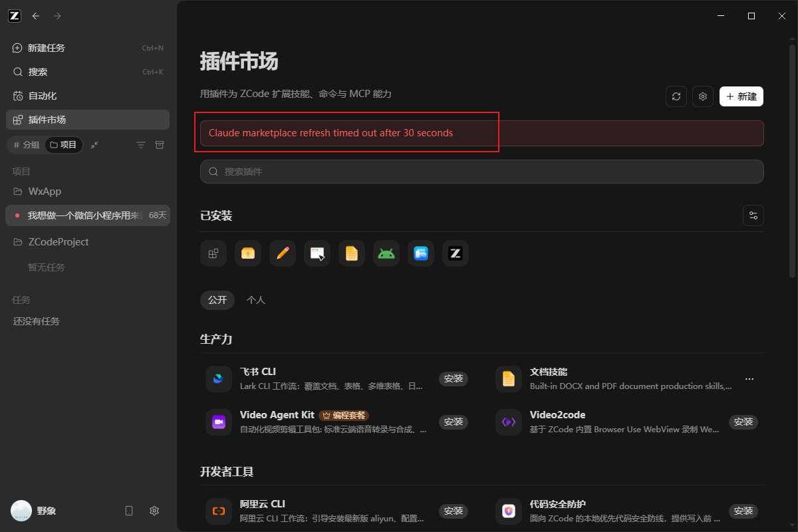Open the installed yellow upload box plugin
This screenshot has width=798, height=532.
248,253
